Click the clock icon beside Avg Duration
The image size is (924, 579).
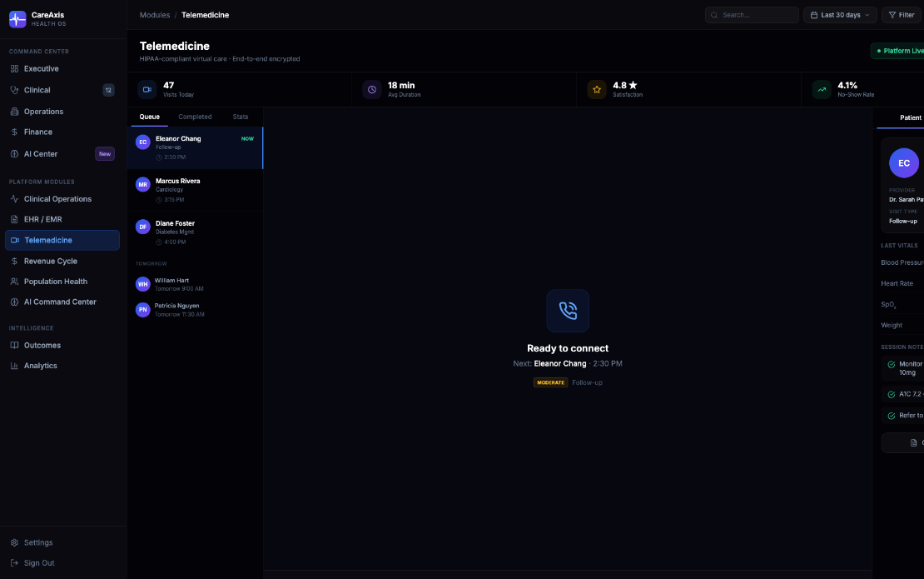pos(372,90)
